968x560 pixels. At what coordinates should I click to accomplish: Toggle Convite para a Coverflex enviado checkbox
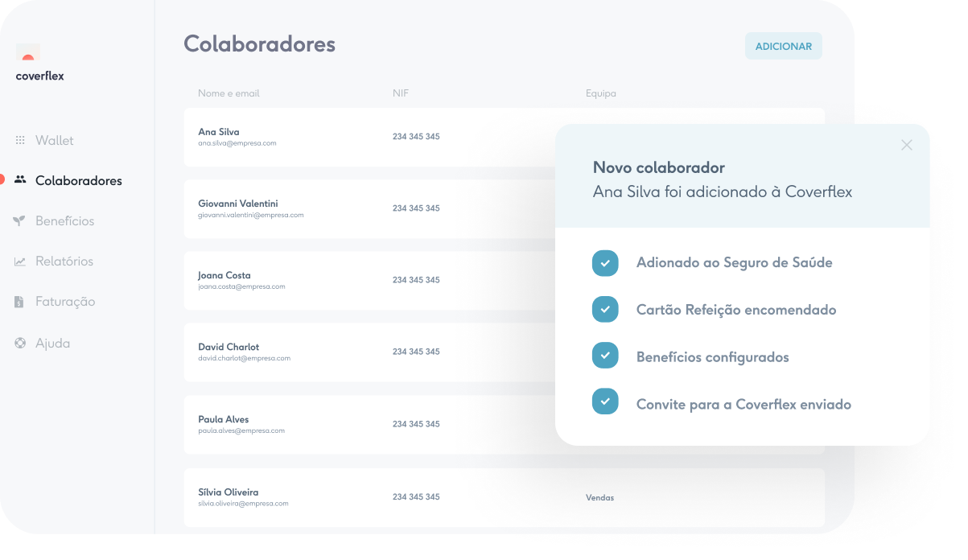coord(605,402)
